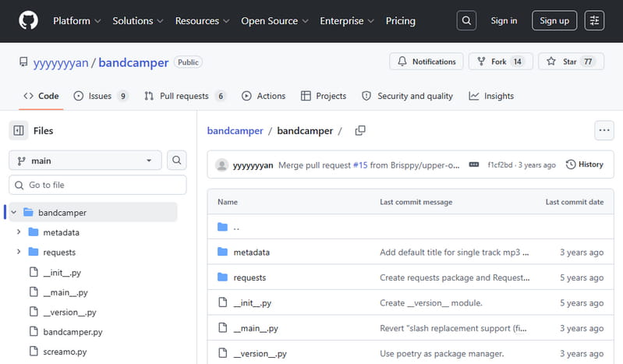The height and width of the screenshot is (364, 623).
Task: Click the Star count 77
Action: (588, 62)
